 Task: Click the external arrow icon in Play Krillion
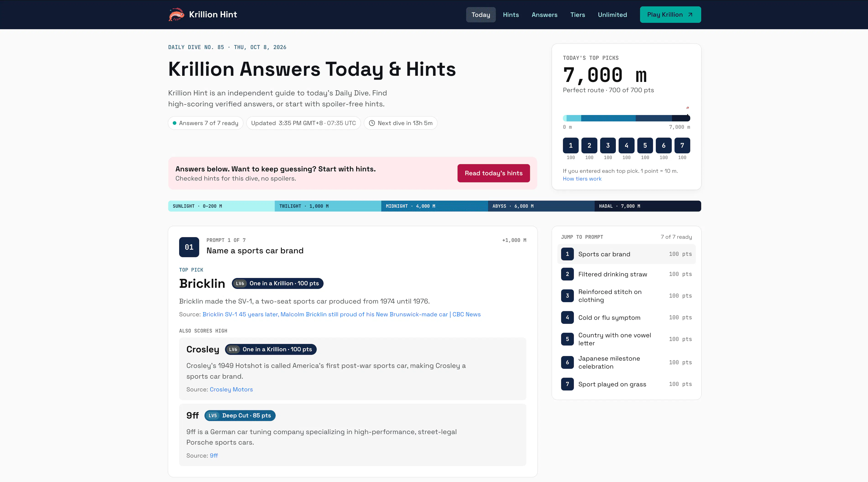(690, 15)
